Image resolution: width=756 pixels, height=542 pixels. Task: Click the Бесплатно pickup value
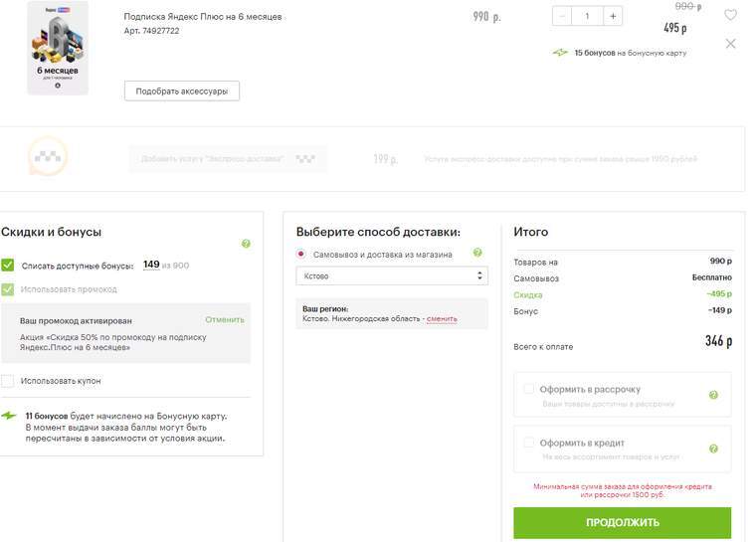tap(711, 277)
